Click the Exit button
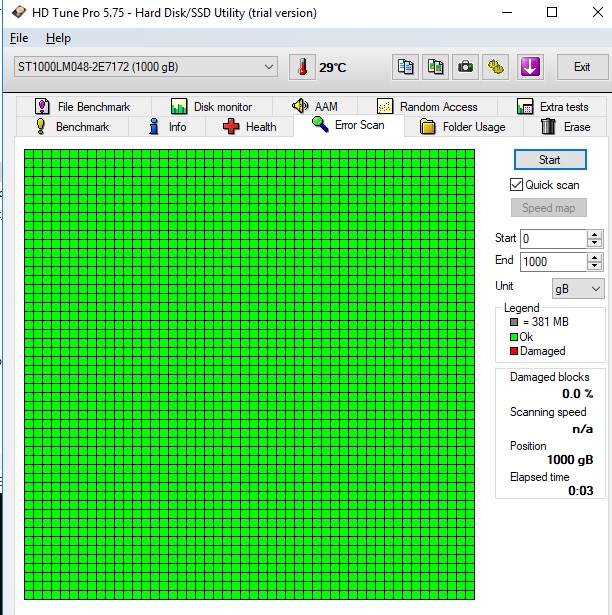The width and height of the screenshot is (612, 615). 581,67
